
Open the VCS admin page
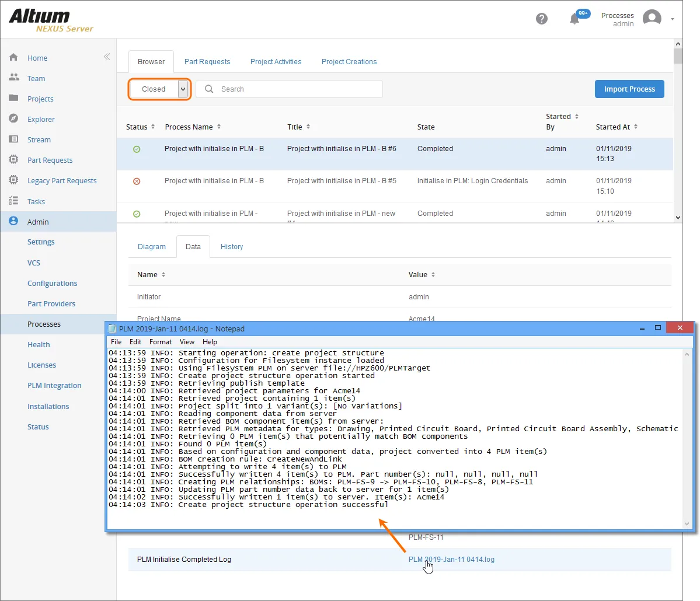point(33,263)
